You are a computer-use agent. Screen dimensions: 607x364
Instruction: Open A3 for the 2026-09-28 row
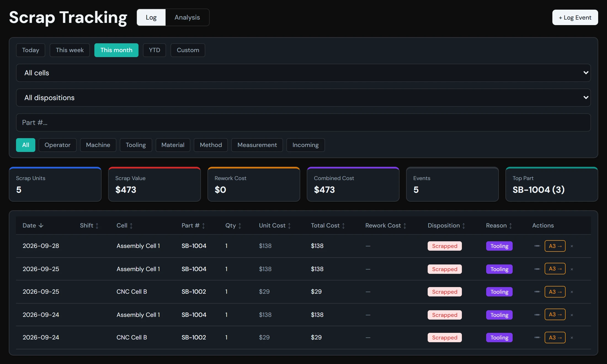click(x=555, y=246)
